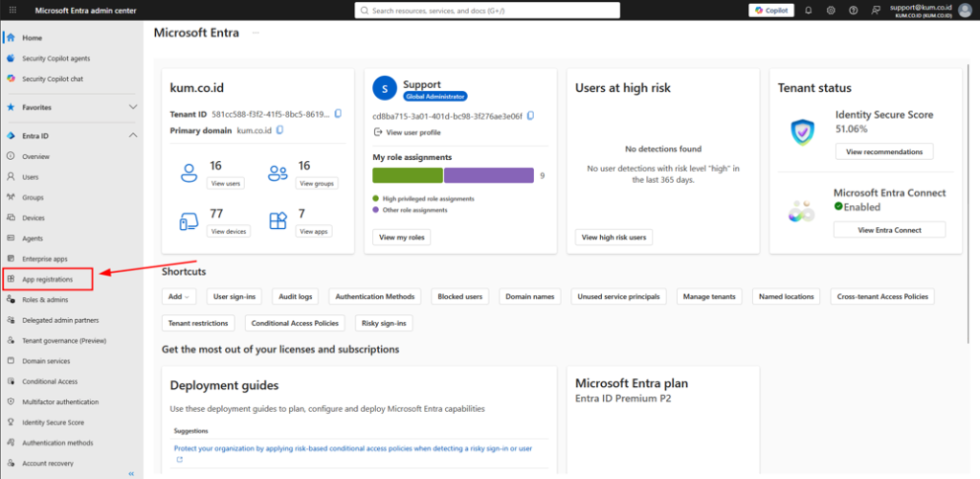
Task: Open Unused service principals shortcut
Action: tap(619, 296)
